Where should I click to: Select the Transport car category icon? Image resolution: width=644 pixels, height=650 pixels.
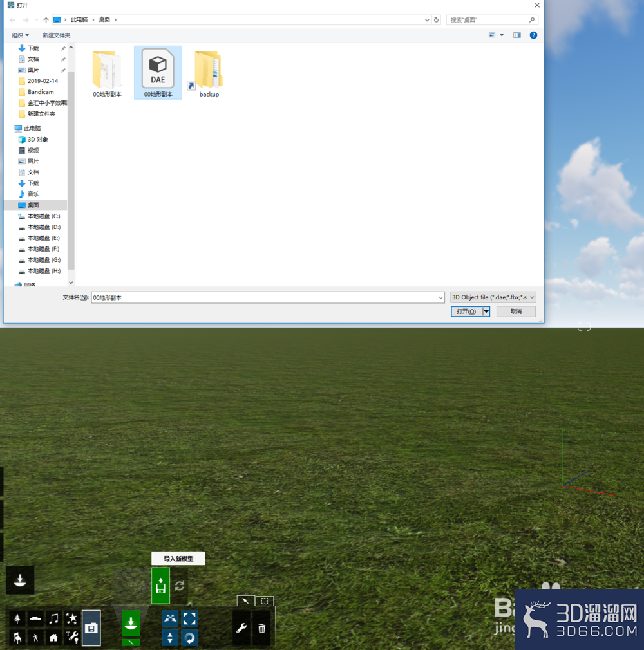point(35,618)
